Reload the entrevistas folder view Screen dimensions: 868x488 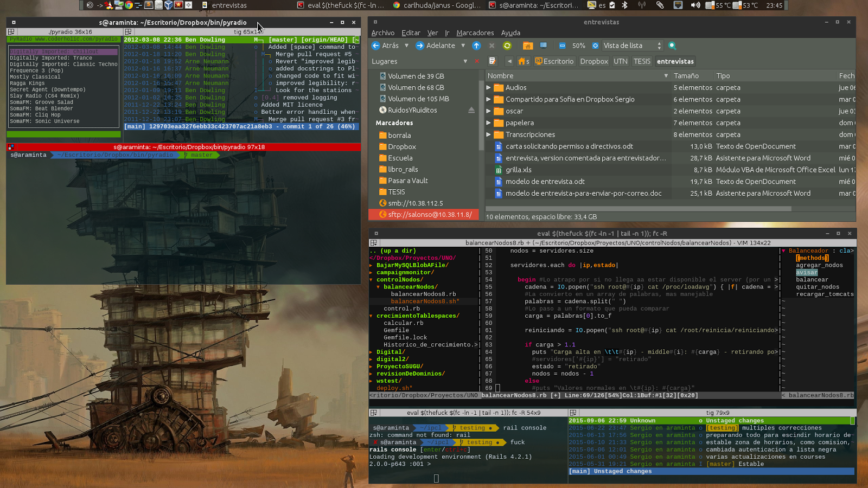tap(507, 46)
